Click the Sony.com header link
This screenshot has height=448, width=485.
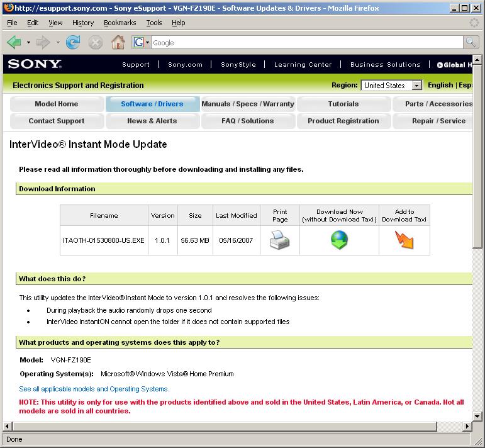tap(185, 65)
